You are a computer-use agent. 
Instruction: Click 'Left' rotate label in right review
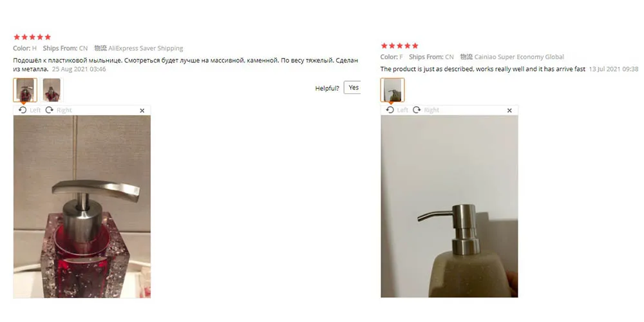[x=402, y=110]
